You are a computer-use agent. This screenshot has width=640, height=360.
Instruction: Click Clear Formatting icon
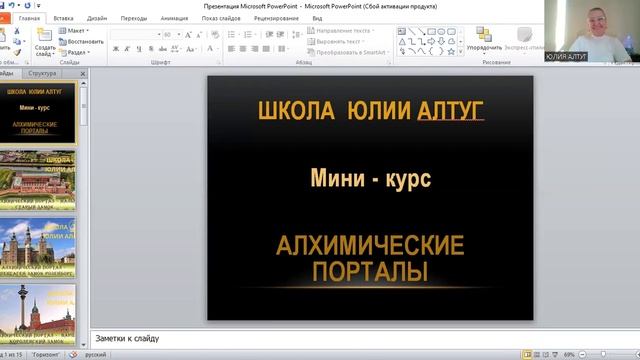pos(215,35)
